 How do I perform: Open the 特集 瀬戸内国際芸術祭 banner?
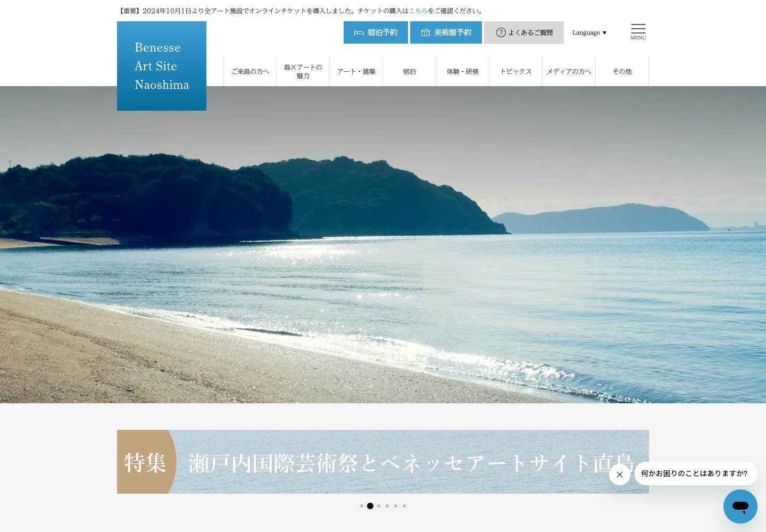pyautogui.click(x=383, y=462)
